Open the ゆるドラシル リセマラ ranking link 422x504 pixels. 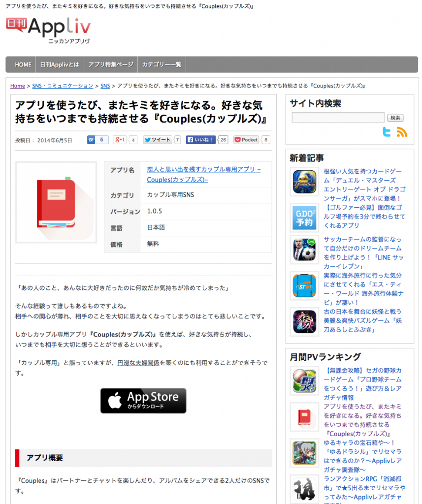[x=363, y=456]
